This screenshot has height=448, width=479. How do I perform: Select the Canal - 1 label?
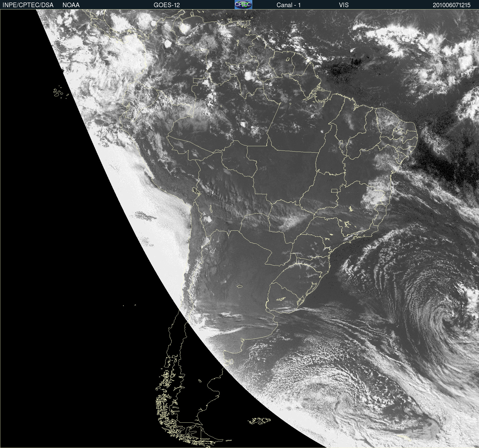coord(288,5)
